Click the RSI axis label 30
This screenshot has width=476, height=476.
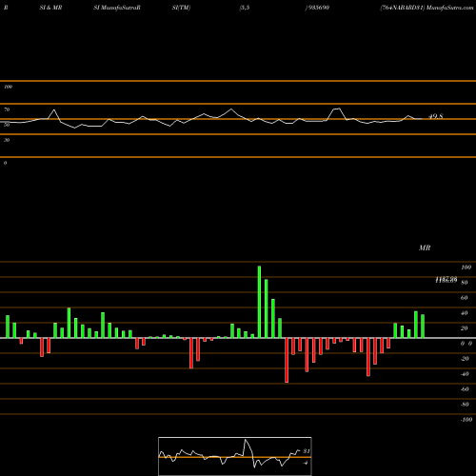[7, 140]
